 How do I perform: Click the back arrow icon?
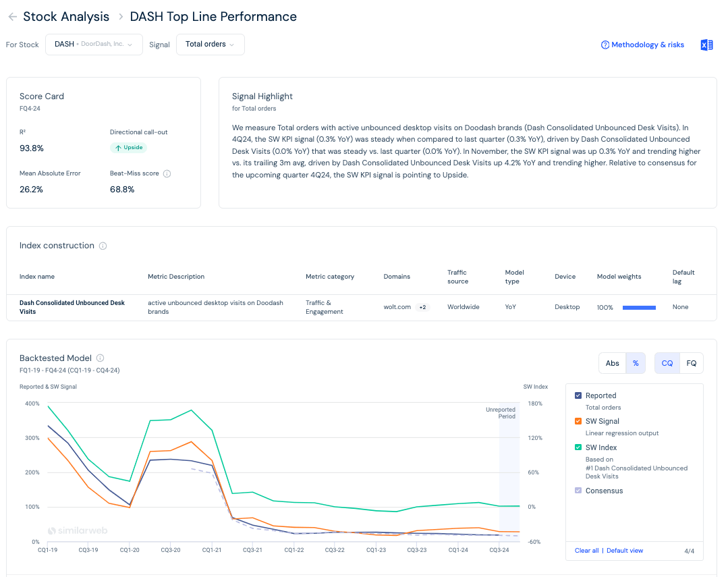click(x=13, y=17)
